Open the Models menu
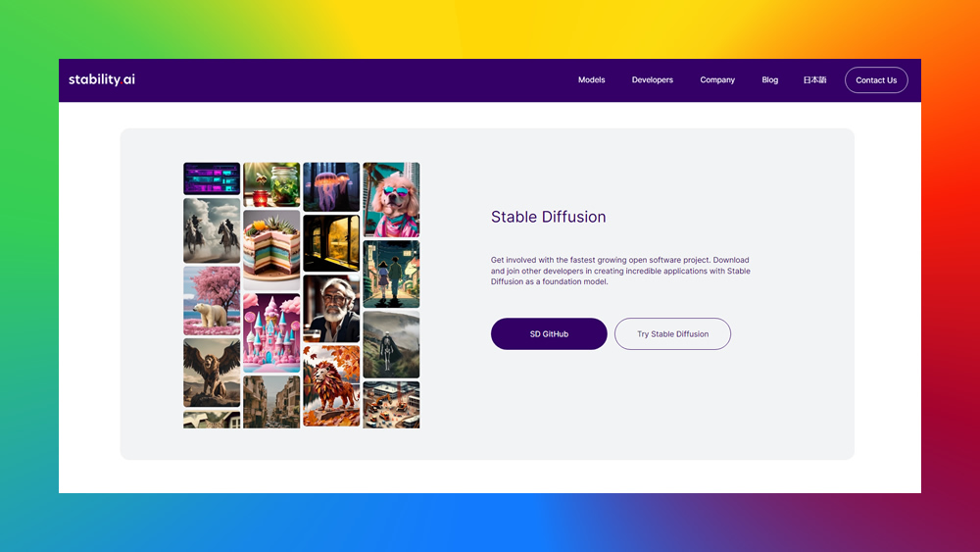 point(591,80)
